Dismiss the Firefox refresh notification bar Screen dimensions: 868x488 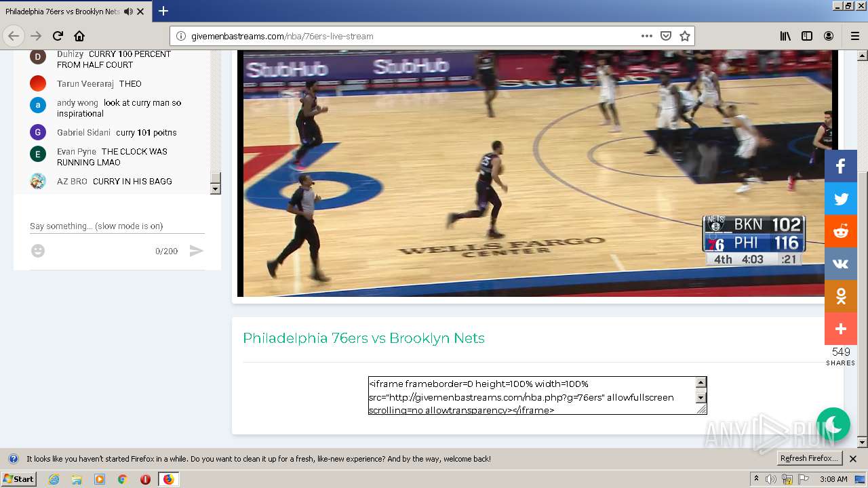pyautogui.click(x=853, y=459)
